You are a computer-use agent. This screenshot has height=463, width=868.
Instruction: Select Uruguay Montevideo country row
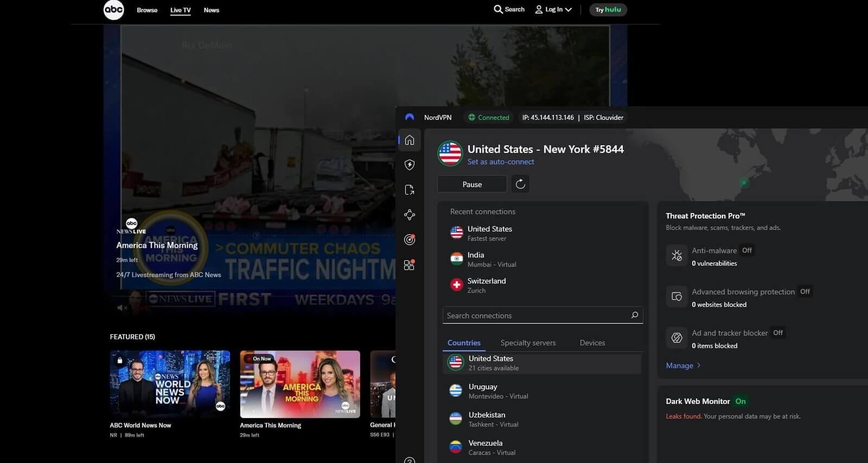pyautogui.click(x=542, y=391)
